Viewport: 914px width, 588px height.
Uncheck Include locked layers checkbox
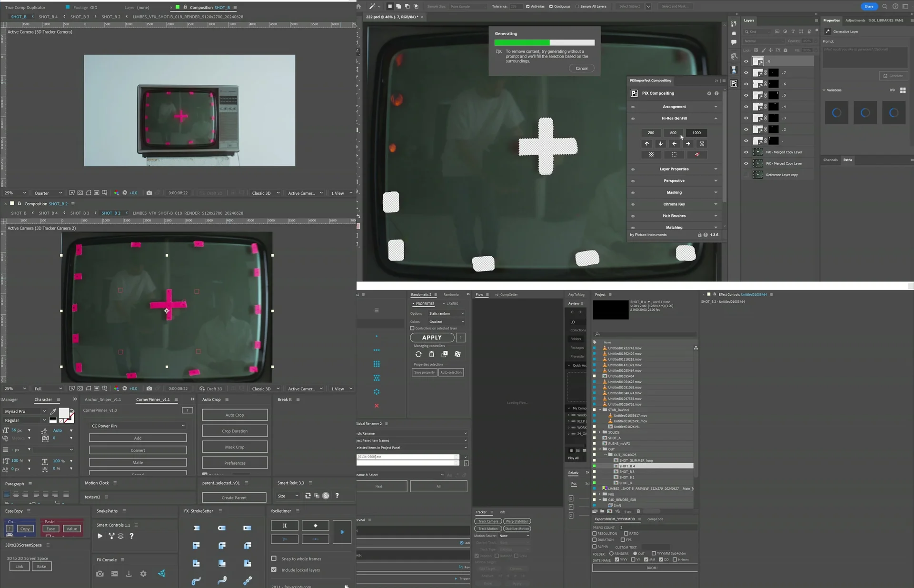pyautogui.click(x=274, y=569)
